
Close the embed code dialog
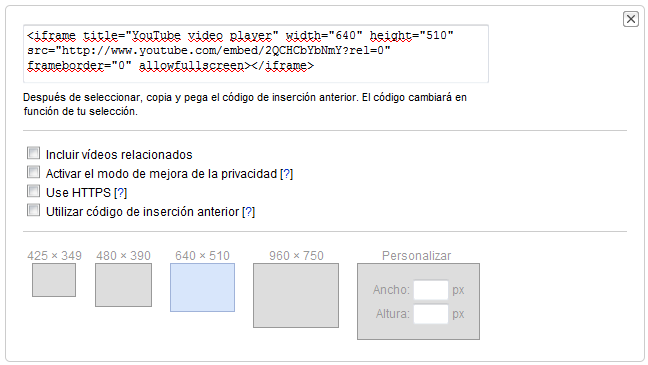(631, 19)
